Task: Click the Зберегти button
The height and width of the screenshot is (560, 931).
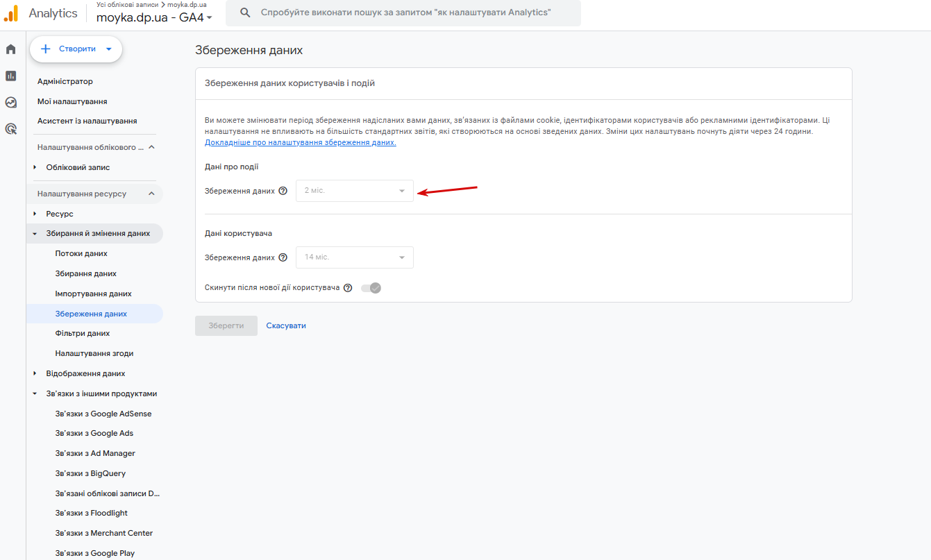Action: coord(226,325)
